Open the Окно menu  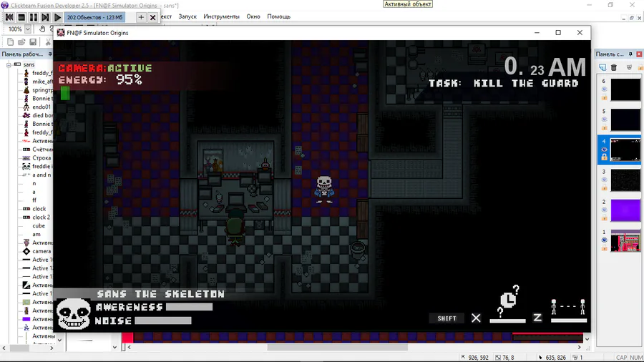[253, 16]
